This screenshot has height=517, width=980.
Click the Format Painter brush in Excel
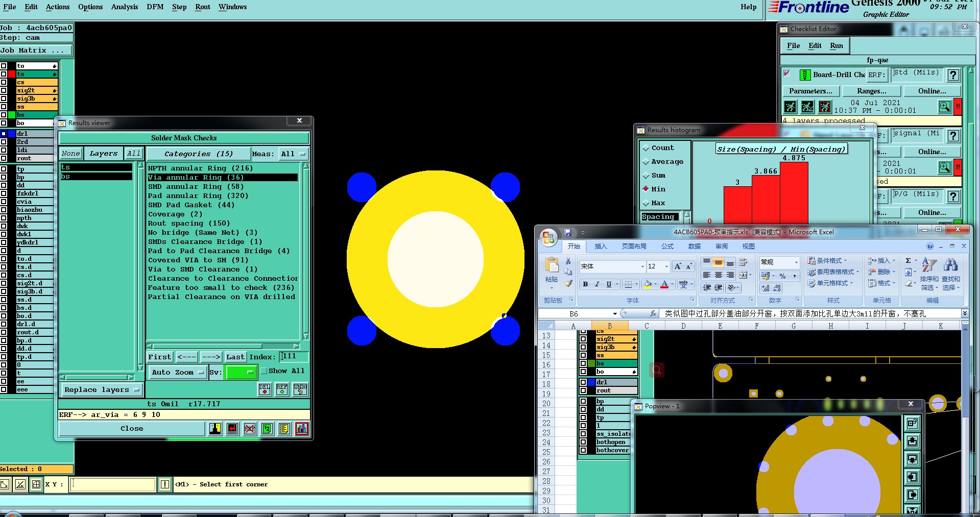tap(568, 283)
